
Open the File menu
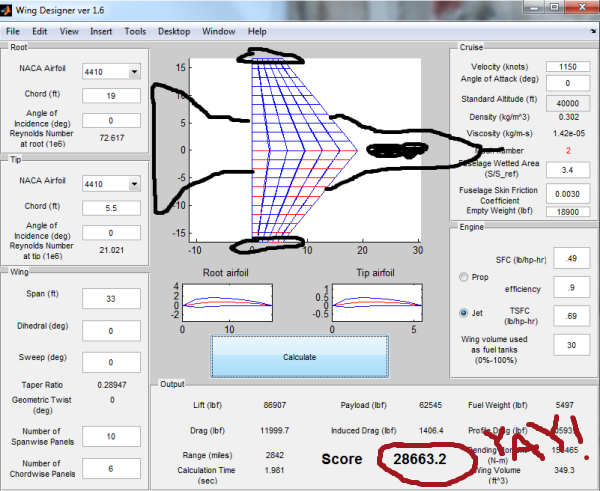pos(16,31)
